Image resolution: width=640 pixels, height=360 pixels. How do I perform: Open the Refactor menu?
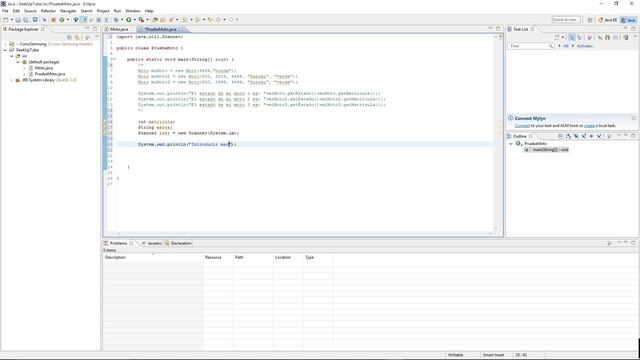point(48,11)
